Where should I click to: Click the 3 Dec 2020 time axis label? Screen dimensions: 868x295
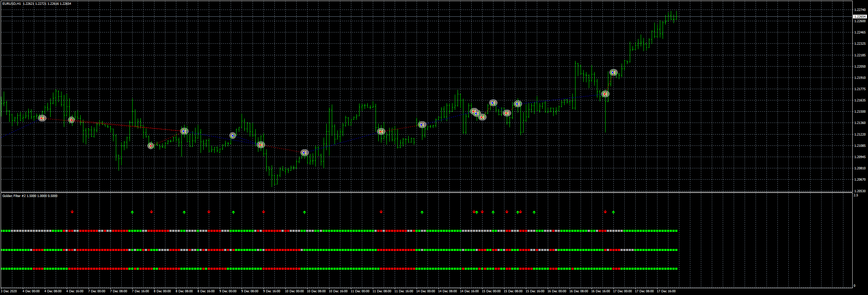point(9,291)
